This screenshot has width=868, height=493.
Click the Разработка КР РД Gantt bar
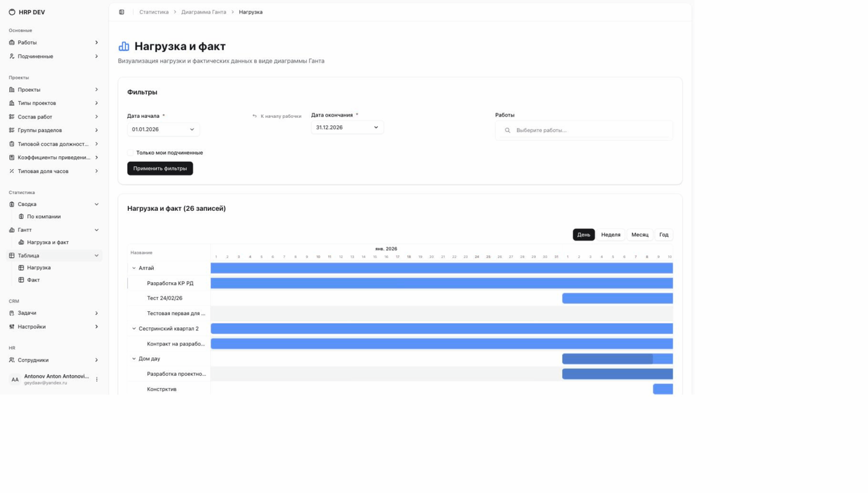click(x=441, y=283)
